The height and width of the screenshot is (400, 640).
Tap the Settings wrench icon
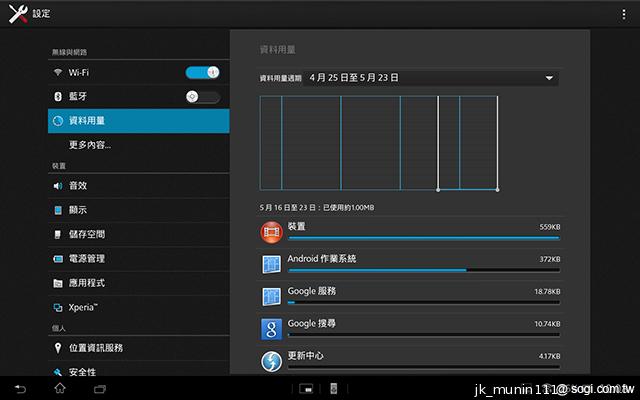18,14
